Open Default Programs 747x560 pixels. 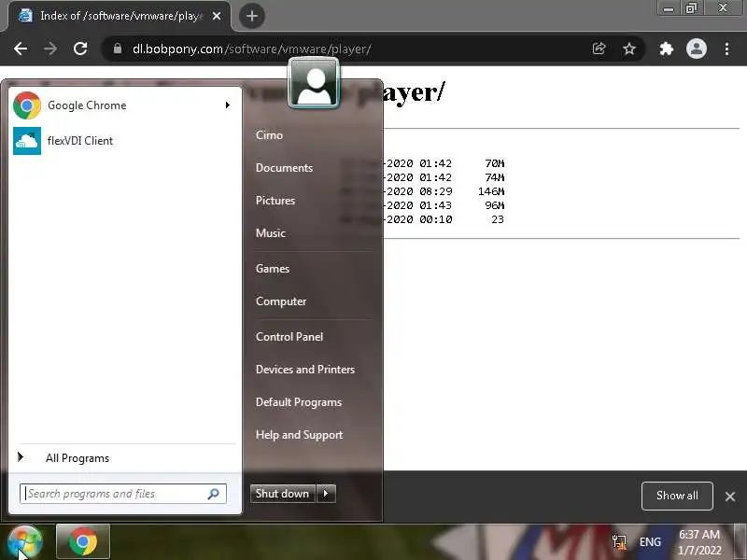(x=299, y=402)
